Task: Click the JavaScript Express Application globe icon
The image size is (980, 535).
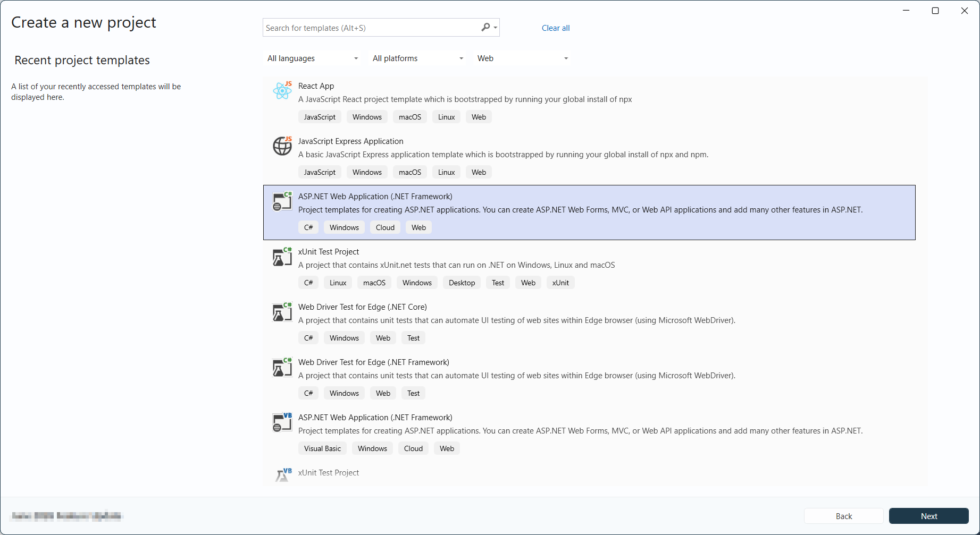Action: pos(282,146)
